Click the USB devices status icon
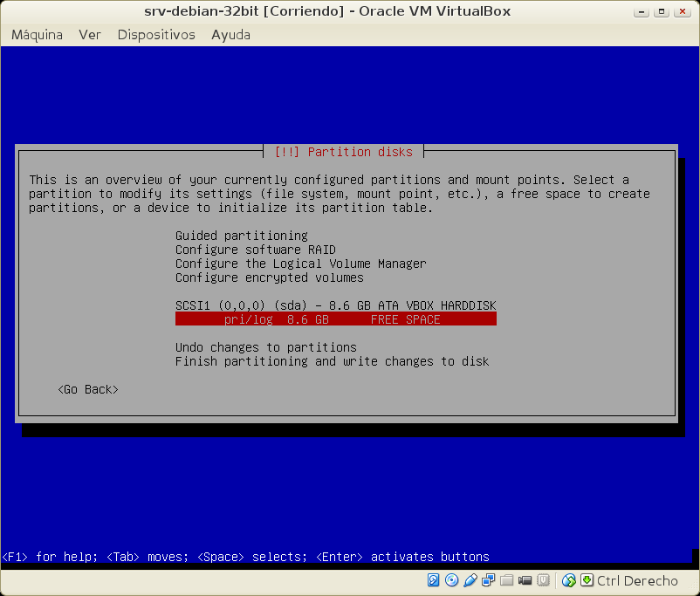This screenshot has height=596, width=700. [470, 580]
